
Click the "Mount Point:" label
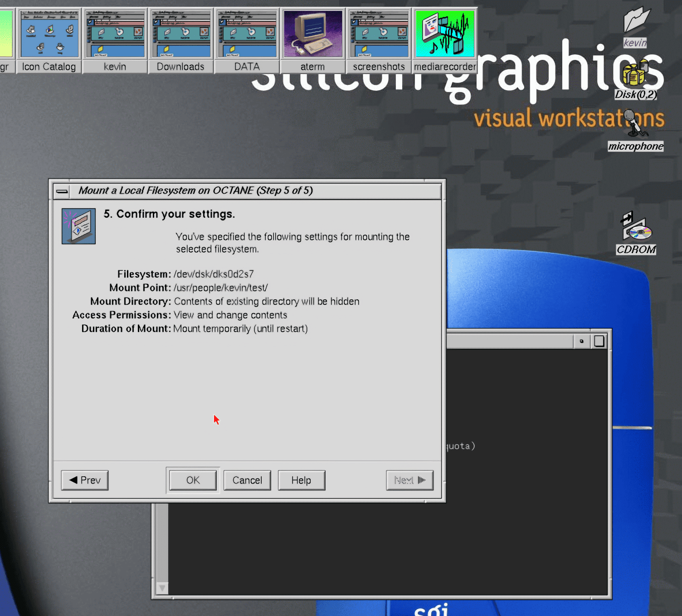pyautogui.click(x=140, y=288)
